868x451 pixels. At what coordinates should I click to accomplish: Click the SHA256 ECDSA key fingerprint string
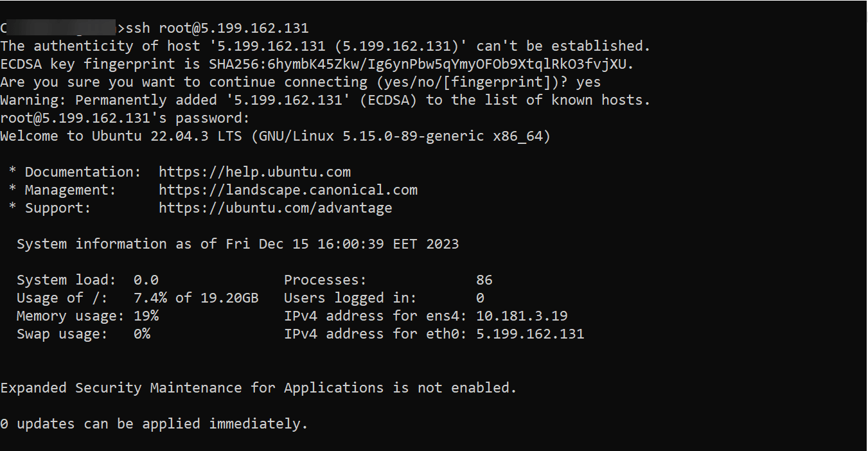(421, 64)
